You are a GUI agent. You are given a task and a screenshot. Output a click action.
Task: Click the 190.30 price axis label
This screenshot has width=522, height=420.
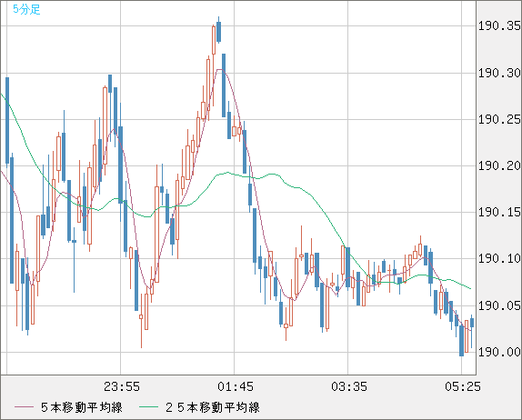pos(499,73)
